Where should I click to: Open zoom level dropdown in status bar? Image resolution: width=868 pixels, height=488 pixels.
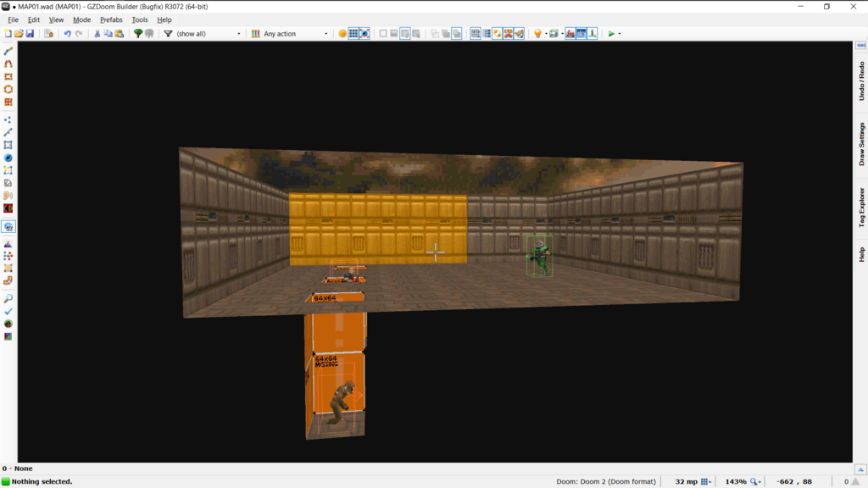(755, 481)
